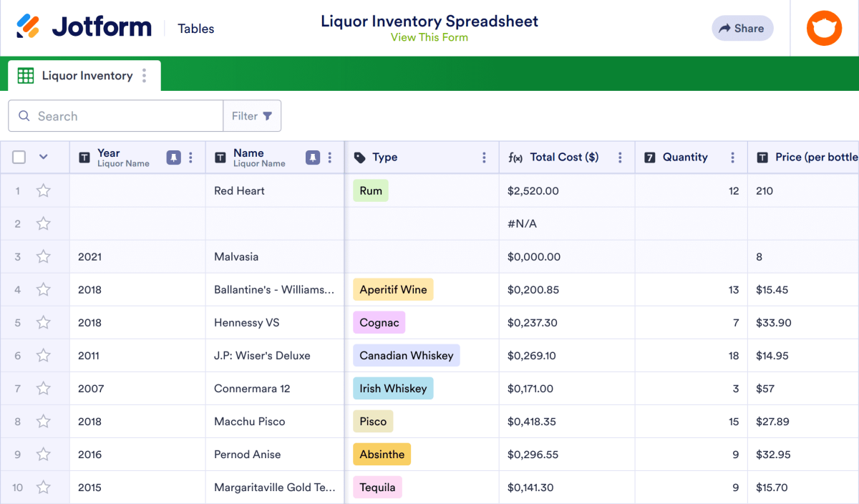The height and width of the screenshot is (504, 859).
Task: Click the magnifier icon in the search bar
Action: 24,115
